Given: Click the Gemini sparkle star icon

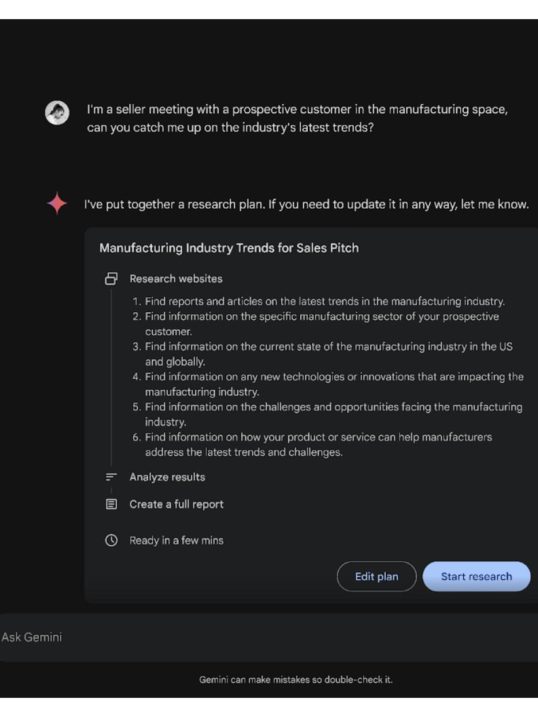Looking at the screenshot, I should click(x=57, y=203).
